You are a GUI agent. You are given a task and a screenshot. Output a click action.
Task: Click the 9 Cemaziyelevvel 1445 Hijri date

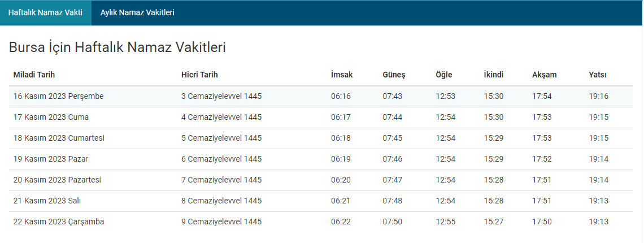(x=221, y=222)
